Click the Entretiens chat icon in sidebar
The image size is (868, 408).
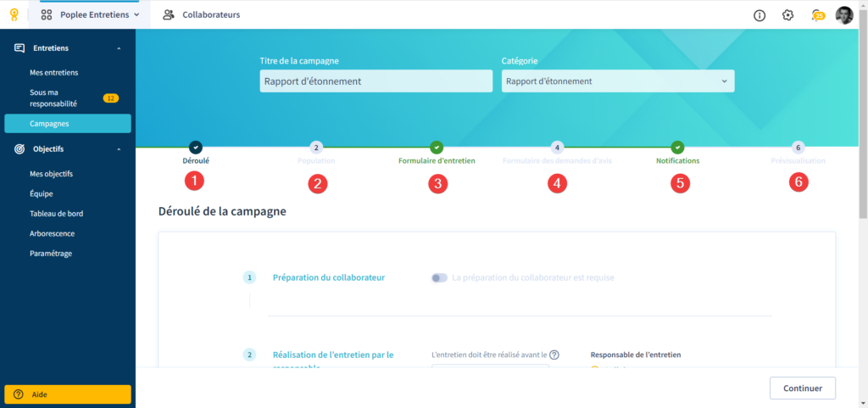(x=19, y=48)
